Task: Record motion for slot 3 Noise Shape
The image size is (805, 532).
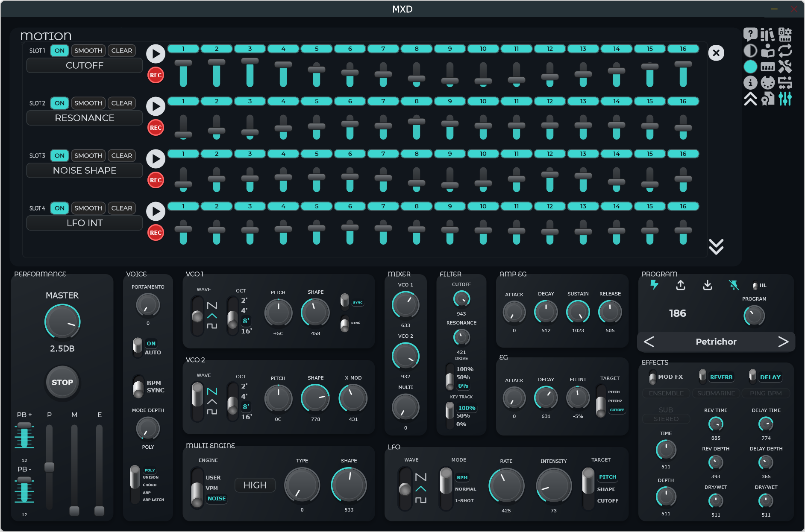Action: (156, 180)
